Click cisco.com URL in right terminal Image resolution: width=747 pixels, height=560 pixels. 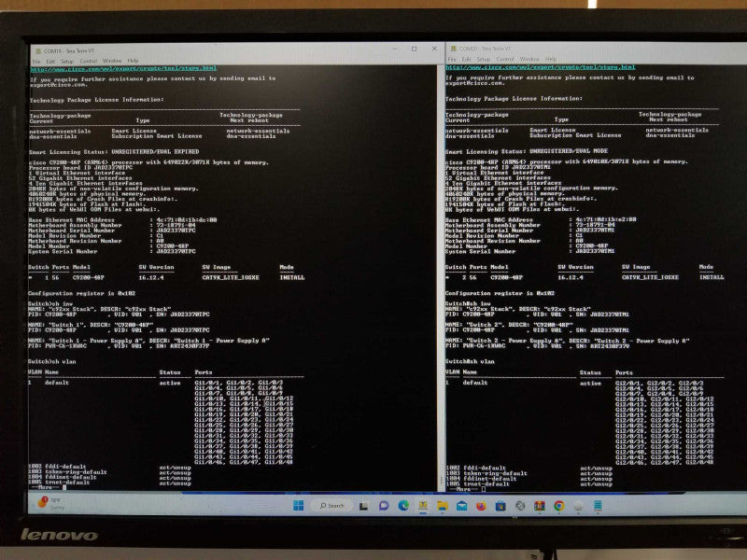click(x=541, y=67)
